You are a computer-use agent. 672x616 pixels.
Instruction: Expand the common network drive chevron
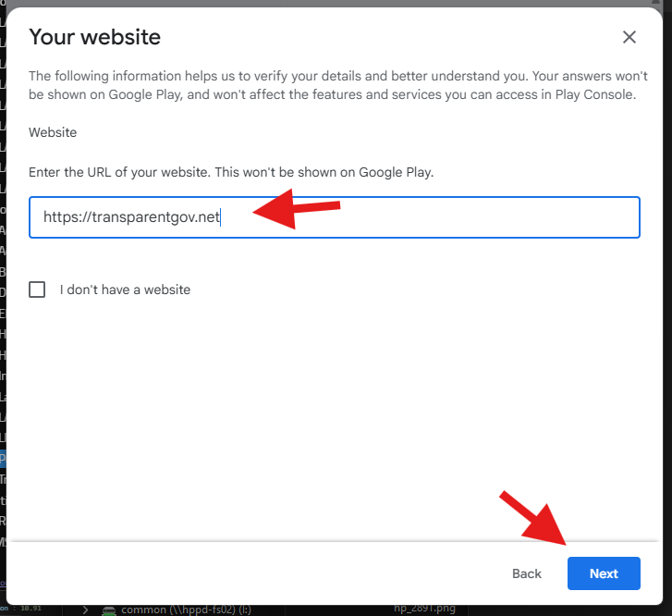click(x=85, y=610)
